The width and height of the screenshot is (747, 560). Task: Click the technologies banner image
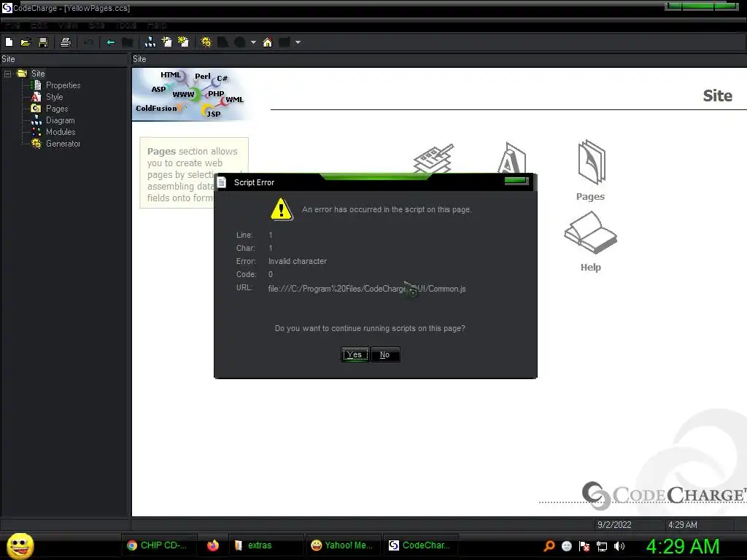click(190, 94)
